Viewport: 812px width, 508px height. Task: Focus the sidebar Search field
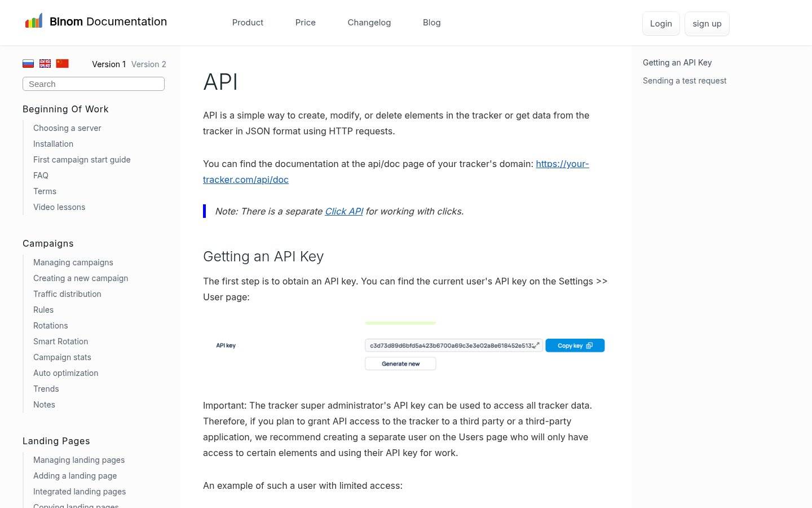(x=94, y=84)
